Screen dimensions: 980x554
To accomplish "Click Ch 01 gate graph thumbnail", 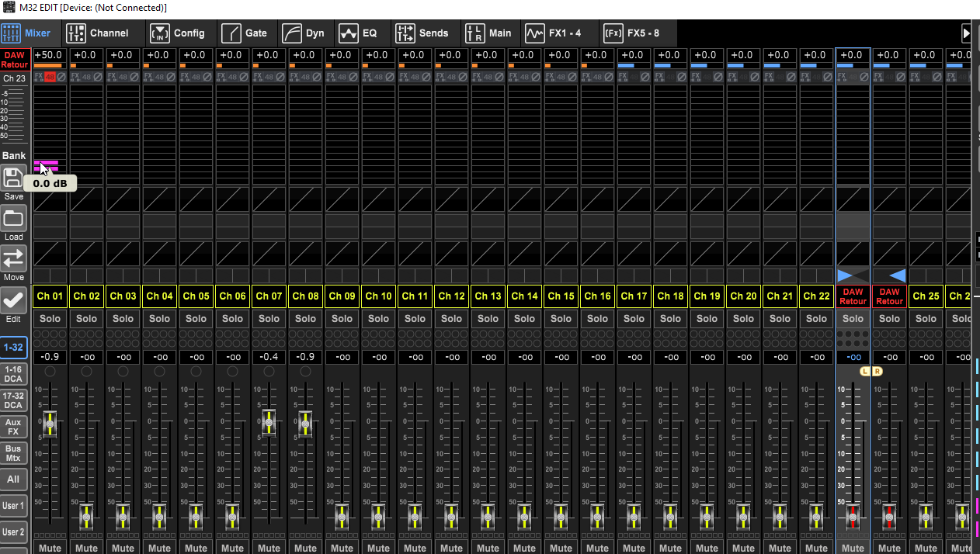I will tap(50, 199).
